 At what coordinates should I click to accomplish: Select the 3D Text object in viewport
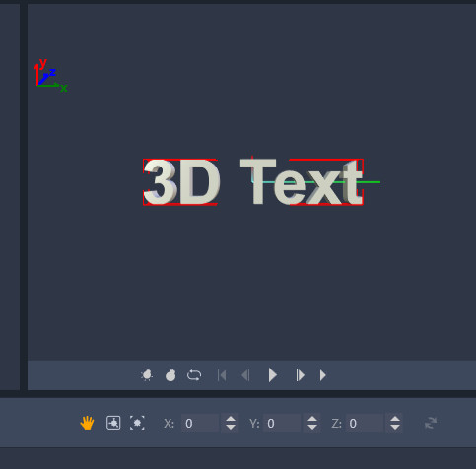pos(253,181)
